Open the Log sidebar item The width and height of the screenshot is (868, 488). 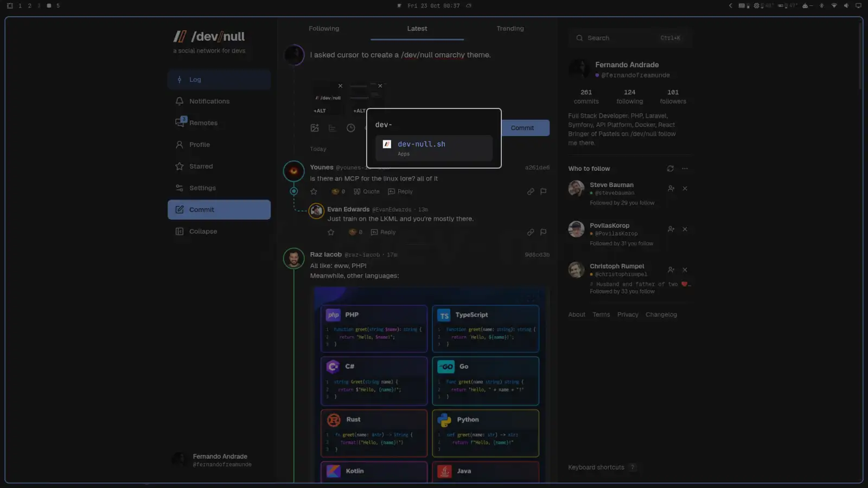pyautogui.click(x=219, y=80)
